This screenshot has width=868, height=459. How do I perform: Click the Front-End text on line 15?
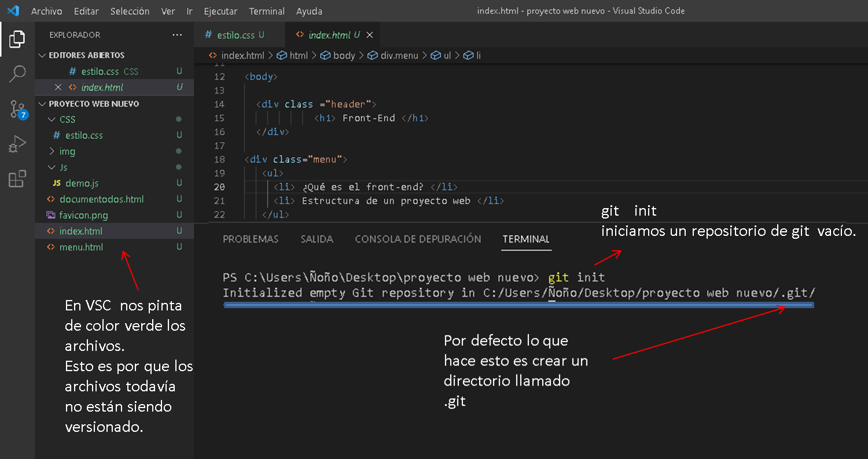click(x=369, y=118)
